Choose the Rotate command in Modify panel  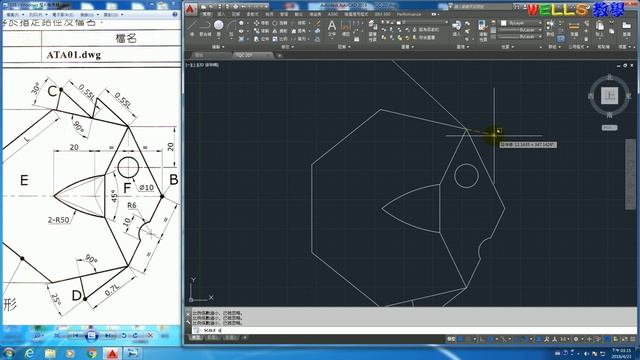[x=279, y=23]
